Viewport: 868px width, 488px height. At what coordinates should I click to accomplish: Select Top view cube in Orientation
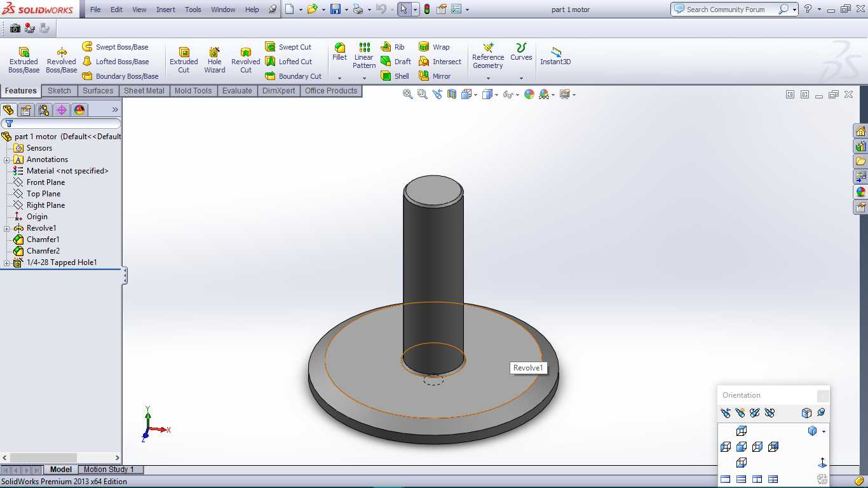pos(742,431)
